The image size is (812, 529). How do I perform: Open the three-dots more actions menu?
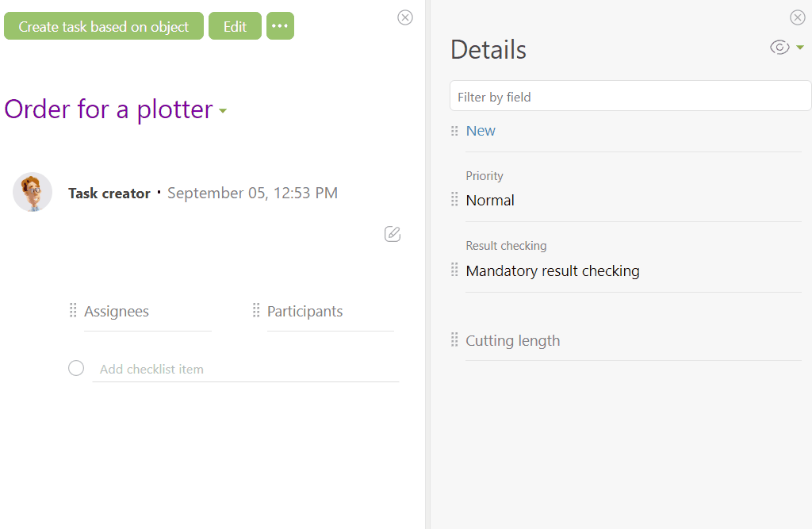pos(280,26)
